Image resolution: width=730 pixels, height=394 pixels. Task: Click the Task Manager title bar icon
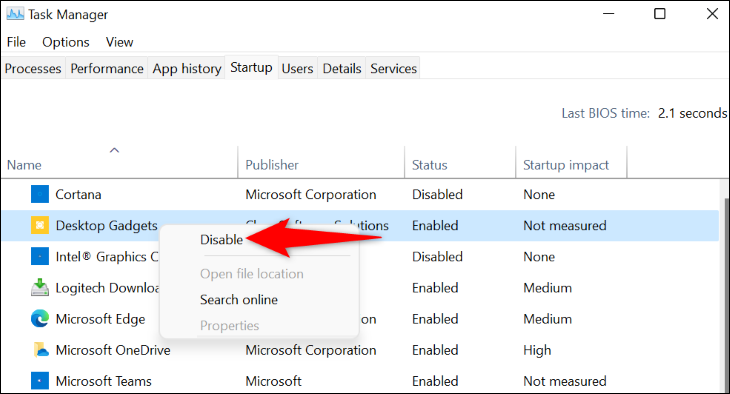pos(15,14)
